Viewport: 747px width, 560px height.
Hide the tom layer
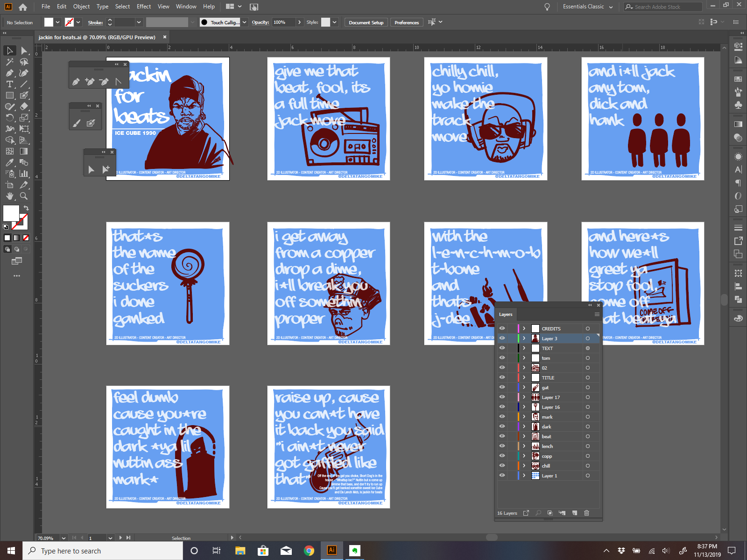tap(502, 358)
